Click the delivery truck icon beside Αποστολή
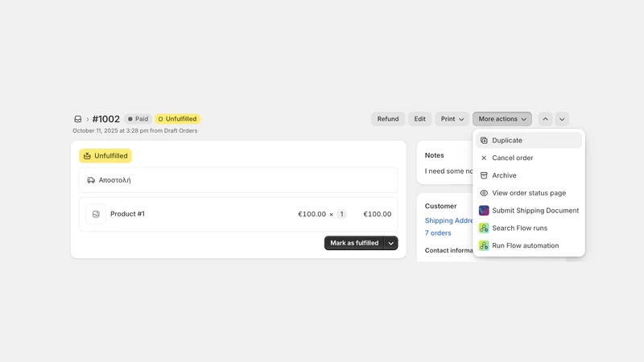644x362 pixels. 91,180
